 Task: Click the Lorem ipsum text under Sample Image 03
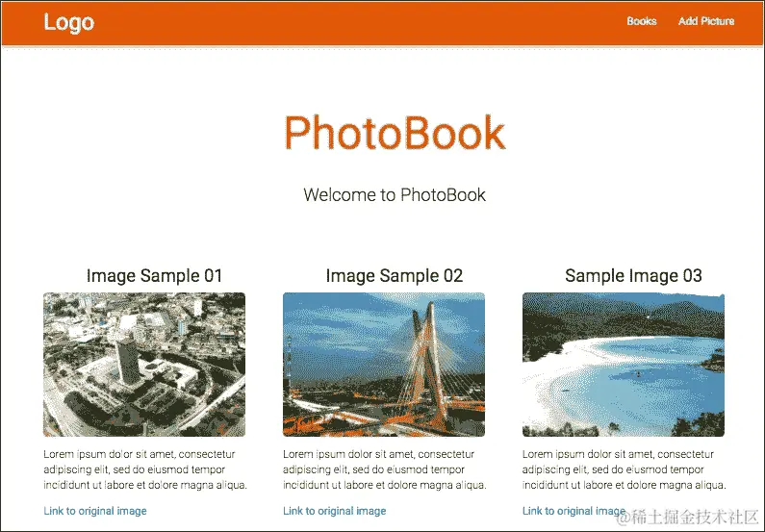click(x=624, y=469)
